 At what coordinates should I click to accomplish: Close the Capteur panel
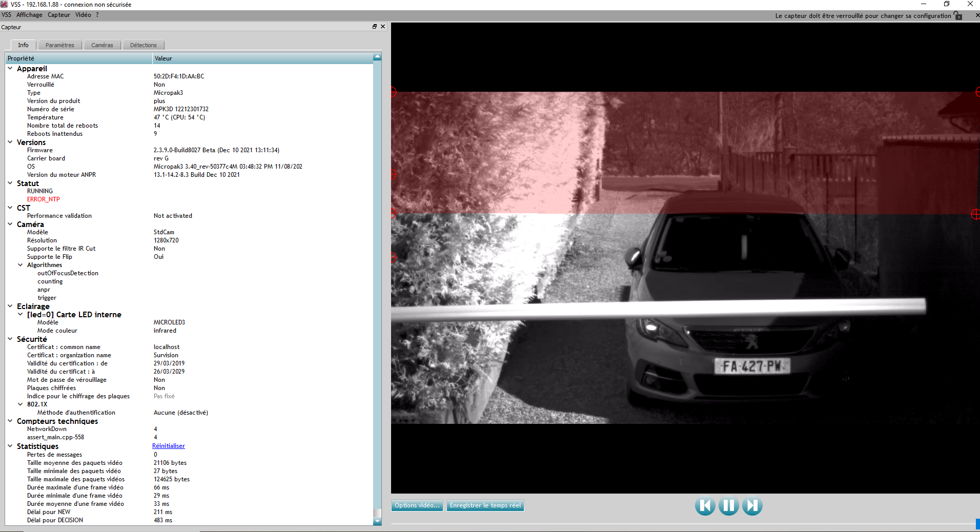[383, 27]
